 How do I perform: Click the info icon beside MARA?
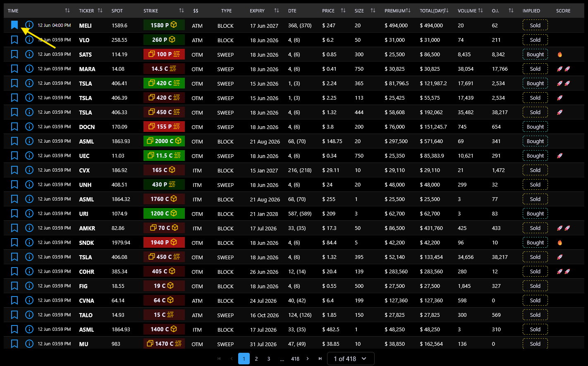tap(29, 69)
